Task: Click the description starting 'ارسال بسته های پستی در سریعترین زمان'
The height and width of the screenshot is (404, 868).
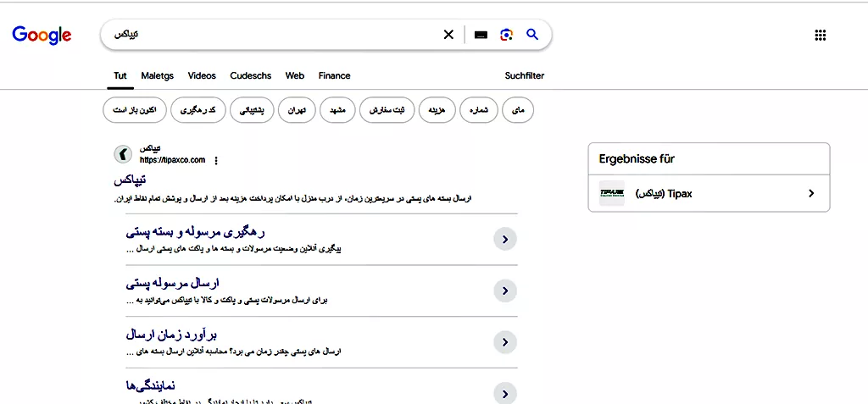Action: tap(292, 198)
